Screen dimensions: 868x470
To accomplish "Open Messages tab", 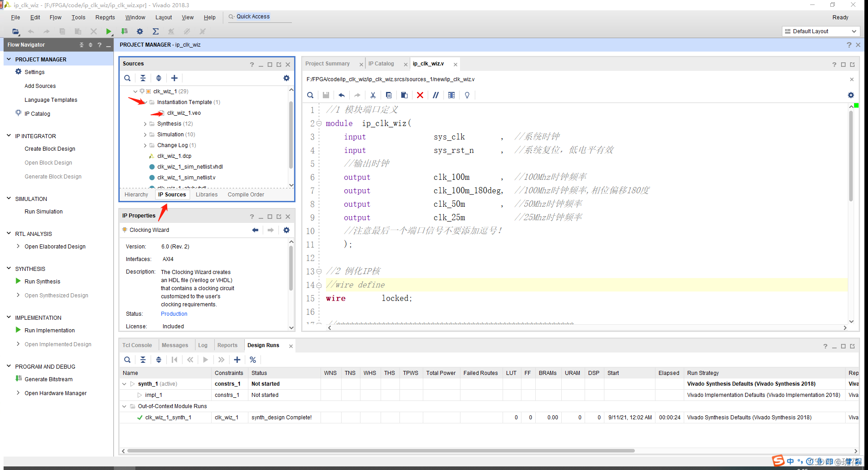I will (175, 345).
